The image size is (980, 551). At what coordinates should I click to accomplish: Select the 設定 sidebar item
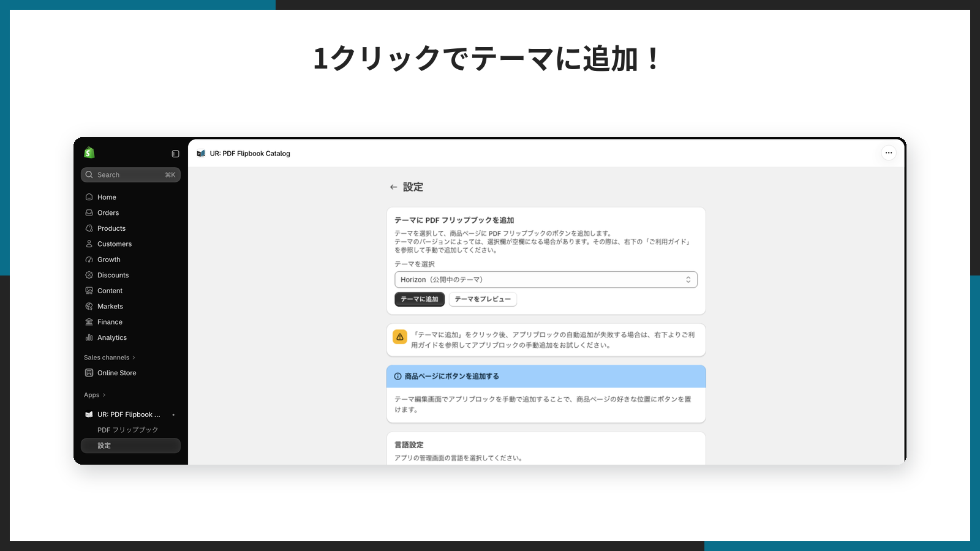click(130, 446)
